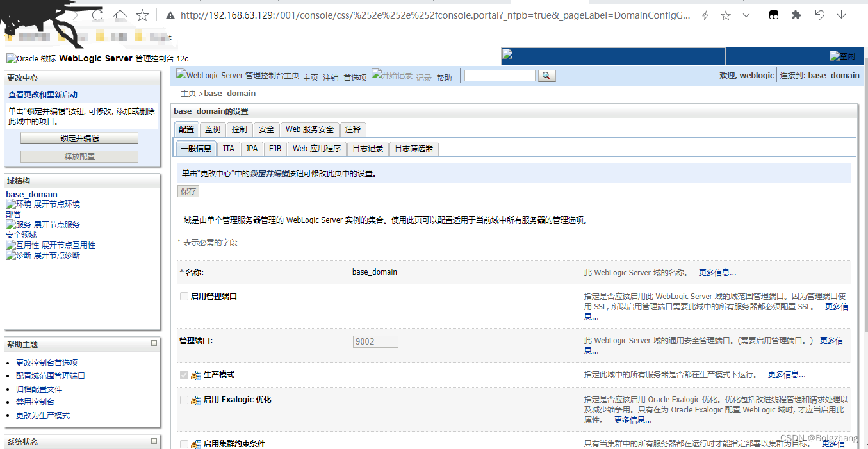Open the 配置域范围管理端口 help link
Viewport: 868px width, 449px height.
click(x=50, y=375)
